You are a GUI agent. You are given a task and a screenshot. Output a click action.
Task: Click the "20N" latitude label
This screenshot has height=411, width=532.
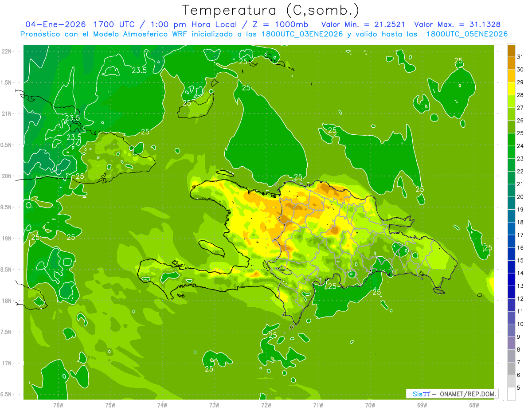6,176
